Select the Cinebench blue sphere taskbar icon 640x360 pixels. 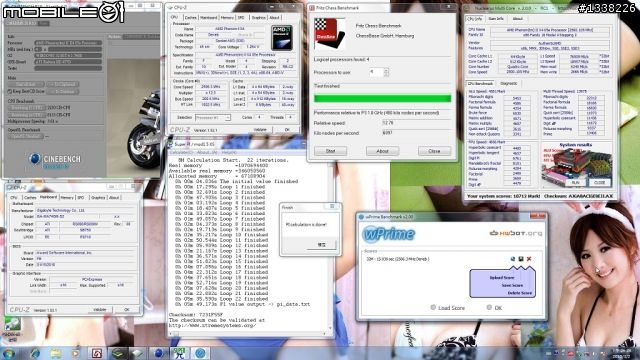click(x=158, y=353)
